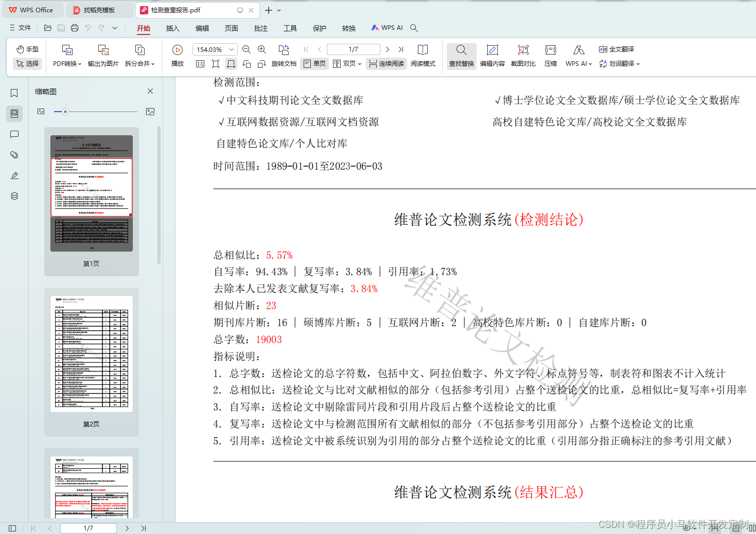Click the fit width icon
The height and width of the screenshot is (534, 756).
tap(231, 64)
